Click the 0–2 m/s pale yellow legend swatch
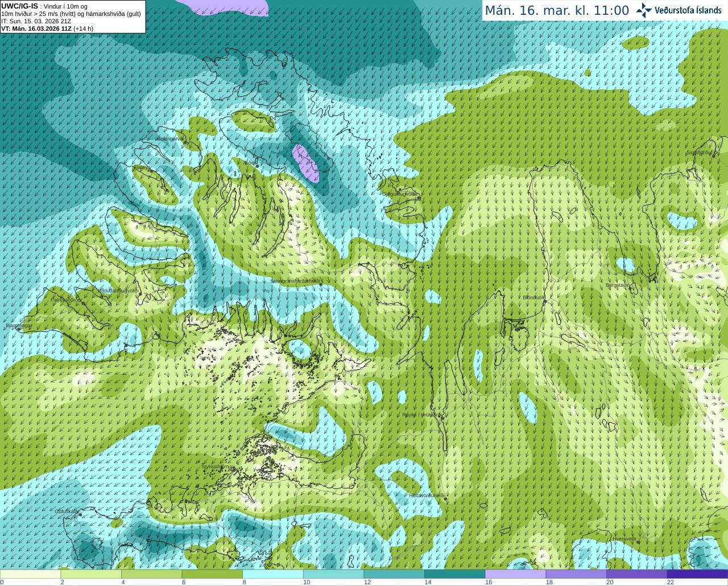 pyautogui.click(x=31, y=574)
